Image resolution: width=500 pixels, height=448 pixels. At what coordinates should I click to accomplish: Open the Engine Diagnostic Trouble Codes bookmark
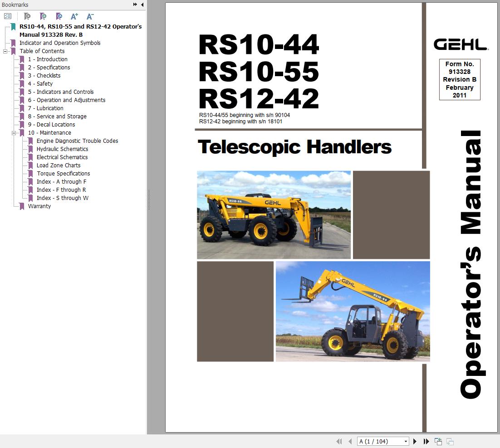click(x=78, y=141)
